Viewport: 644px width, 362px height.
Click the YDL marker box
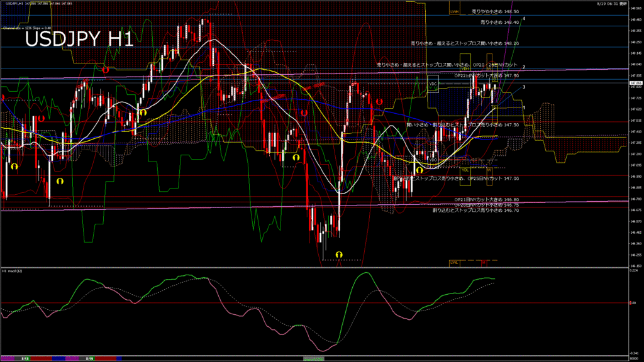(465, 170)
